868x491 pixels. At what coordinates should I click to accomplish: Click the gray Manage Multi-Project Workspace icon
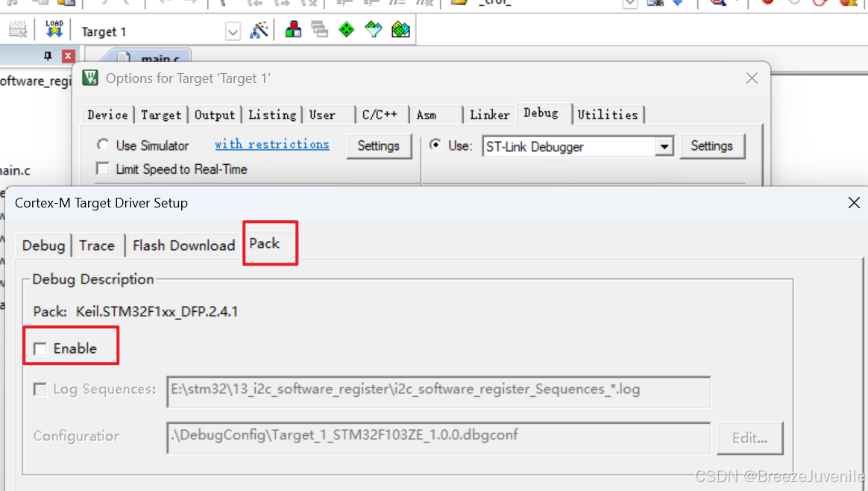[319, 29]
